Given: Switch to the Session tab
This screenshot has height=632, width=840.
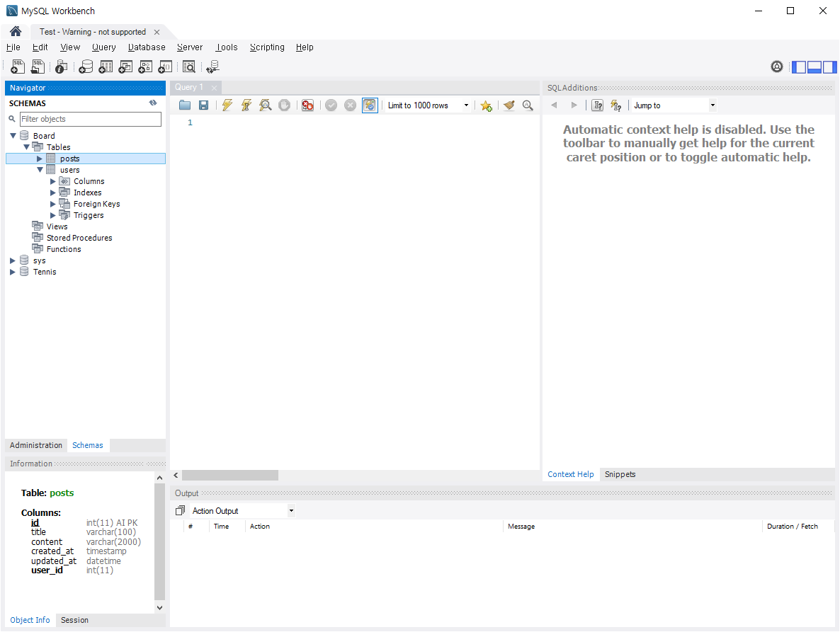Looking at the screenshot, I should click(74, 620).
